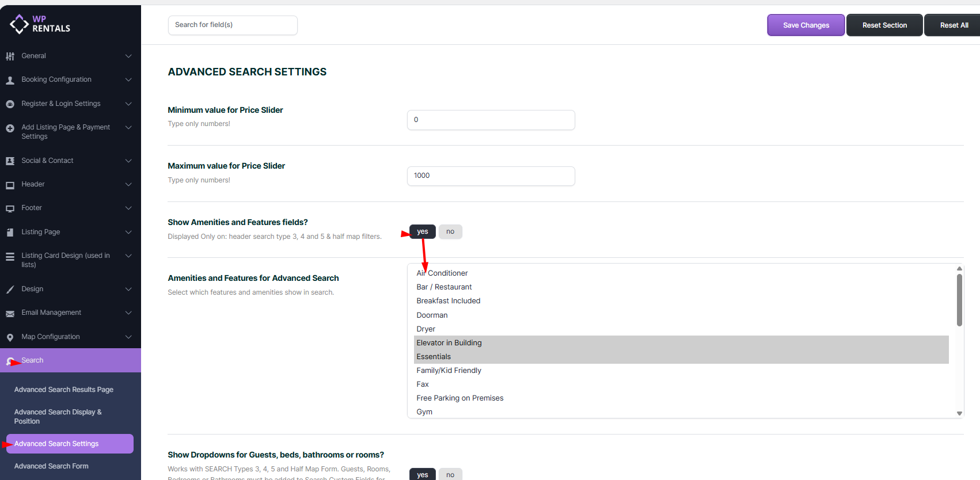This screenshot has height=480, width=980.
Task: Click the Social & Contact sidebar icon
Action: click(x=10, y=161)
